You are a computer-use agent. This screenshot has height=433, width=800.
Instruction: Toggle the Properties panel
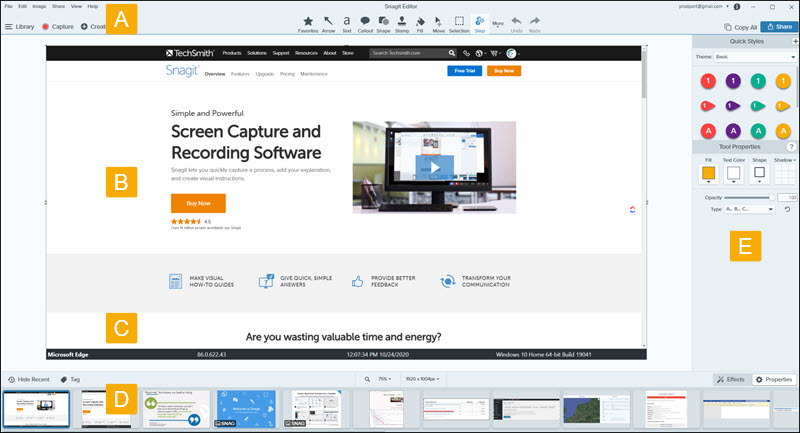pyautogui.click(x=774, y=379)
